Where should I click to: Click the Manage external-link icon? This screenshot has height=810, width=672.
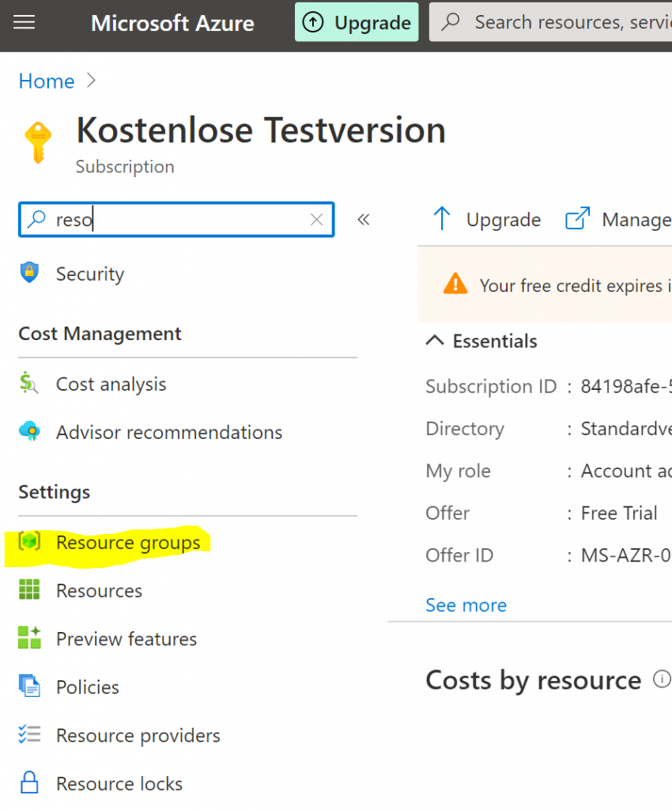click(x=578, y=218)
